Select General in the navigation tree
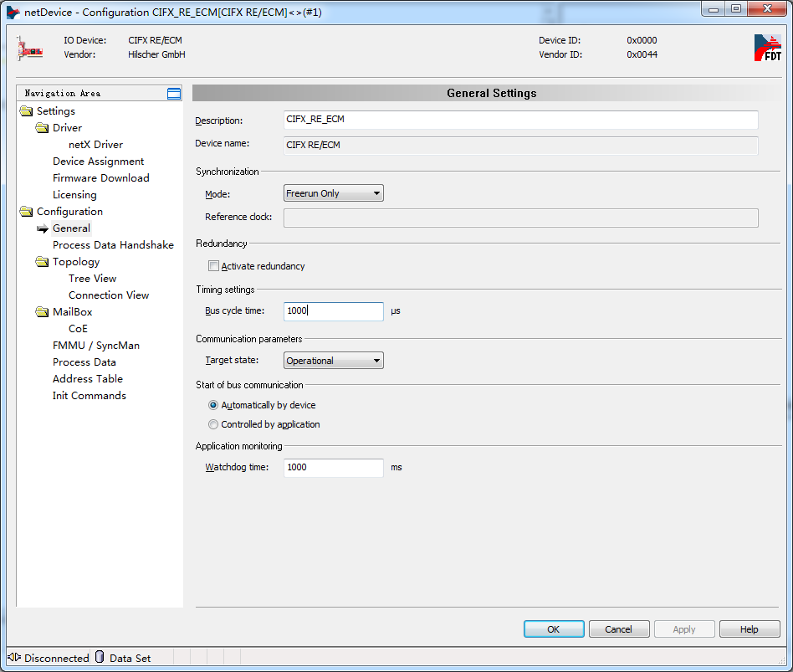The image size is (793, 672). pos(71,228)
